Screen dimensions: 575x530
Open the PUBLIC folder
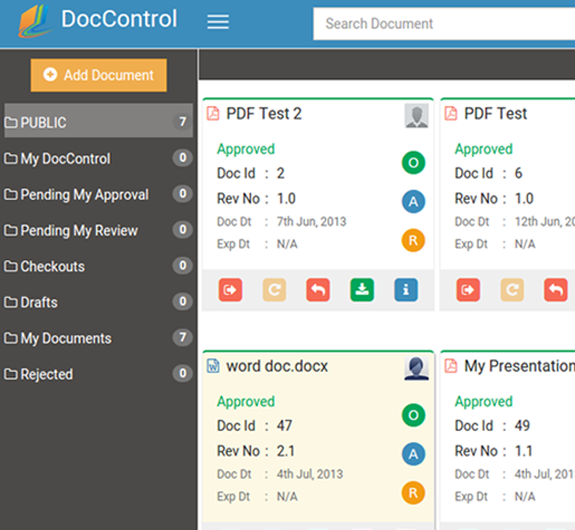pos(98,121)
